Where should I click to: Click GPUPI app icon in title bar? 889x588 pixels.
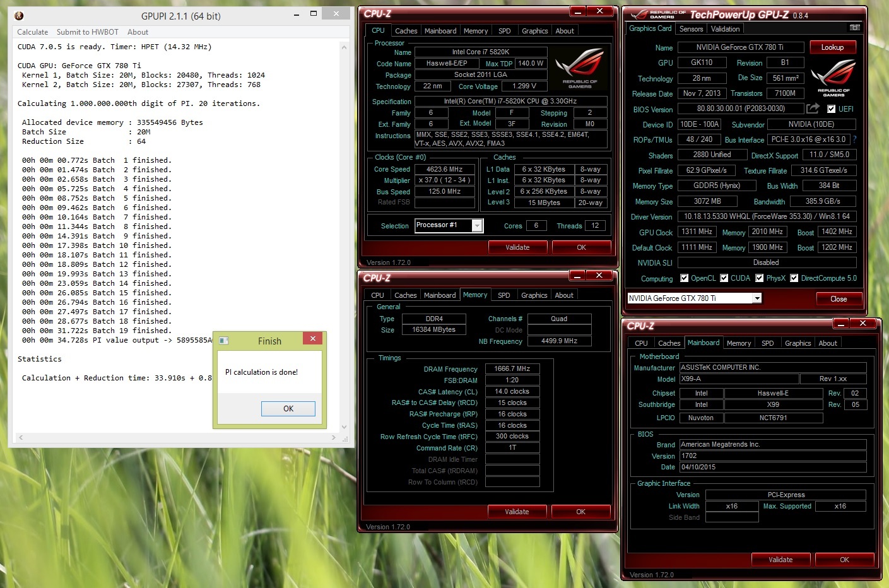coord(19,16)
